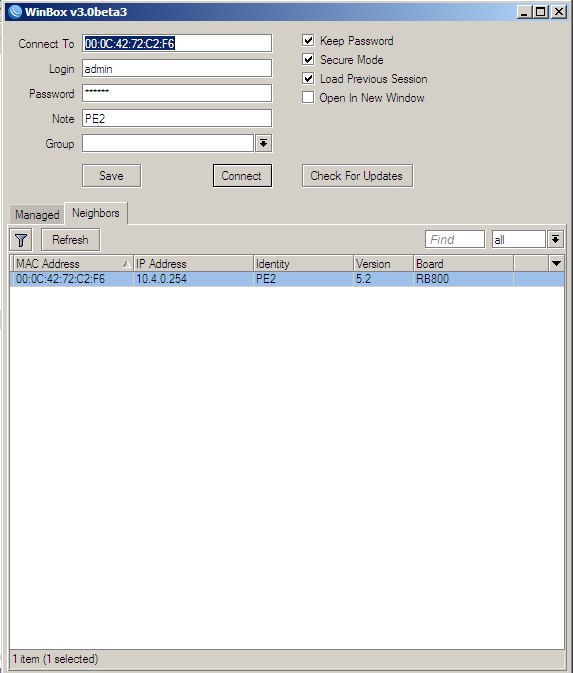This screenshot has width=573, height=673.
Task: Sort by Version column header
Action: (384, 263)
